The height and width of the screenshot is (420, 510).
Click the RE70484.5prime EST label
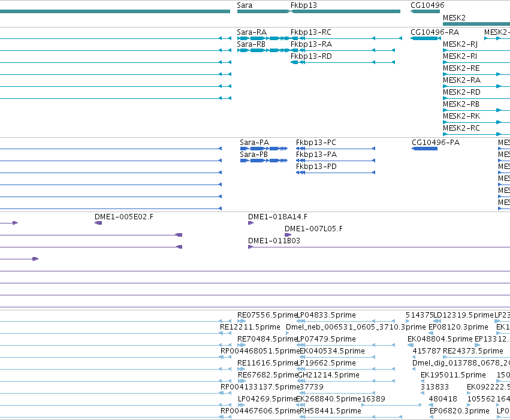[267, 339]
